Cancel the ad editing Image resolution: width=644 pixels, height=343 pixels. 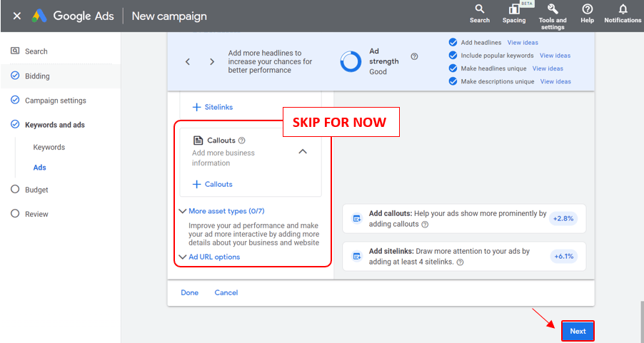[x=226, y=292]
